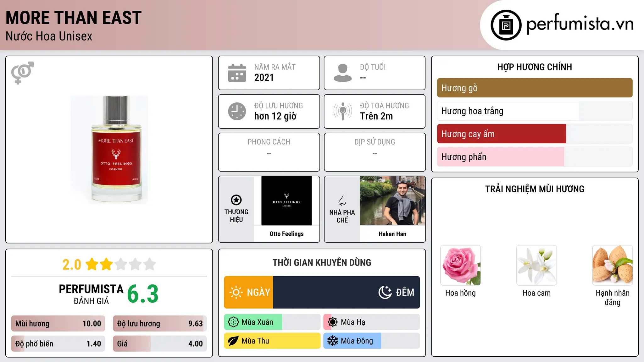Click the fourth grey rating star
The width and height of the screenshot is (644, 362).
click(136, 264)
